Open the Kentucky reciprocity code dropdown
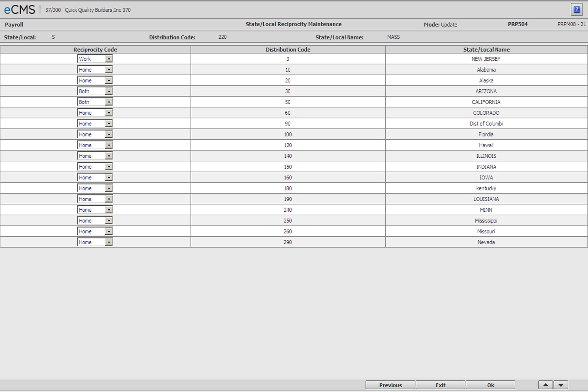 point(109,188)
